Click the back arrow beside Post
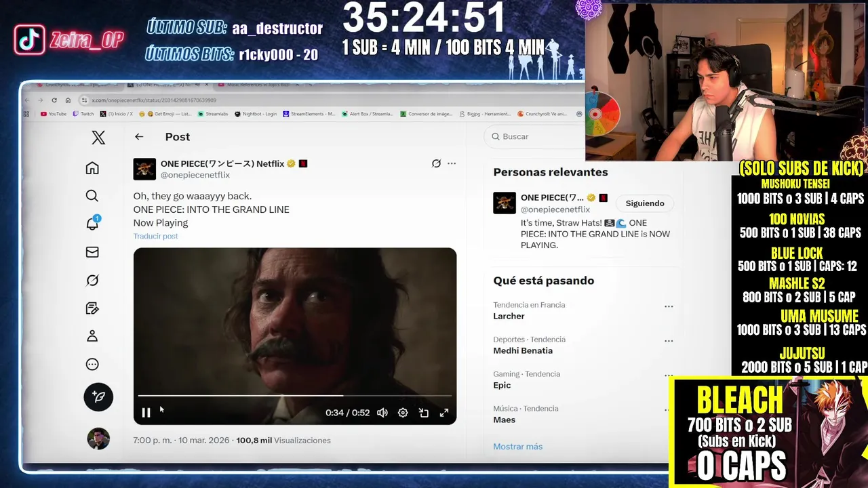The height and width of the screenshot is (488, 868). [139, 137]
